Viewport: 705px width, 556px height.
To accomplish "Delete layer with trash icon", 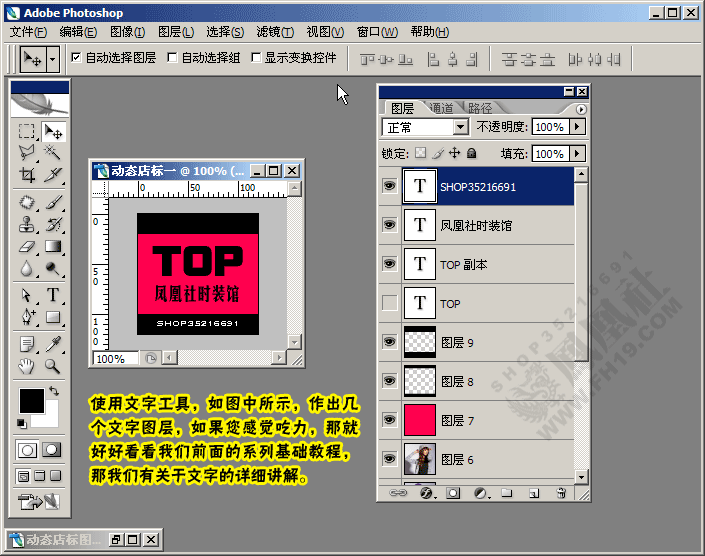I will coord(561,494).
